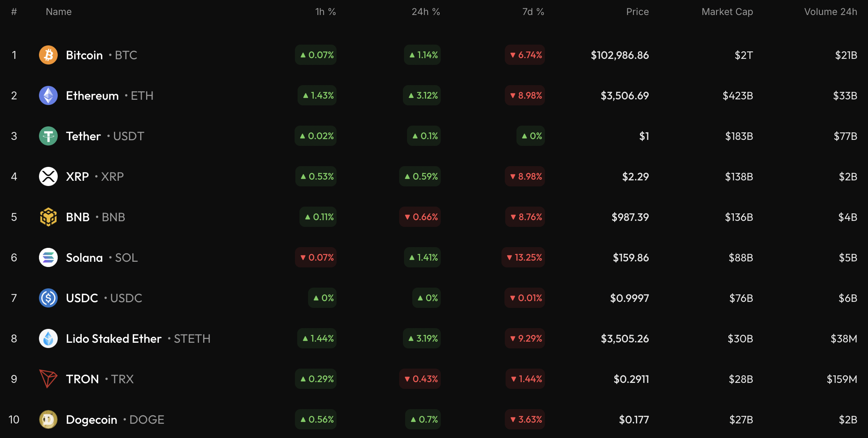
Task: Click the Price column header
Action: (637, 12)
